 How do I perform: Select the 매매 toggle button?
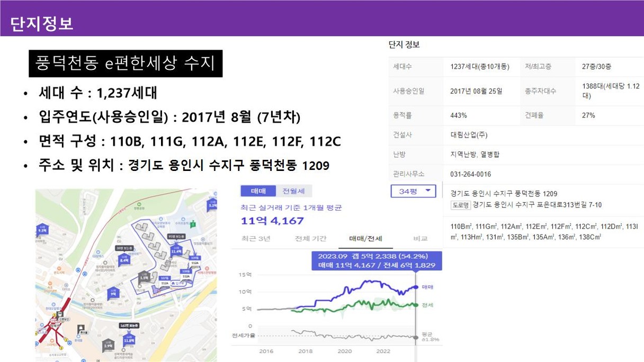coord(258,191)
